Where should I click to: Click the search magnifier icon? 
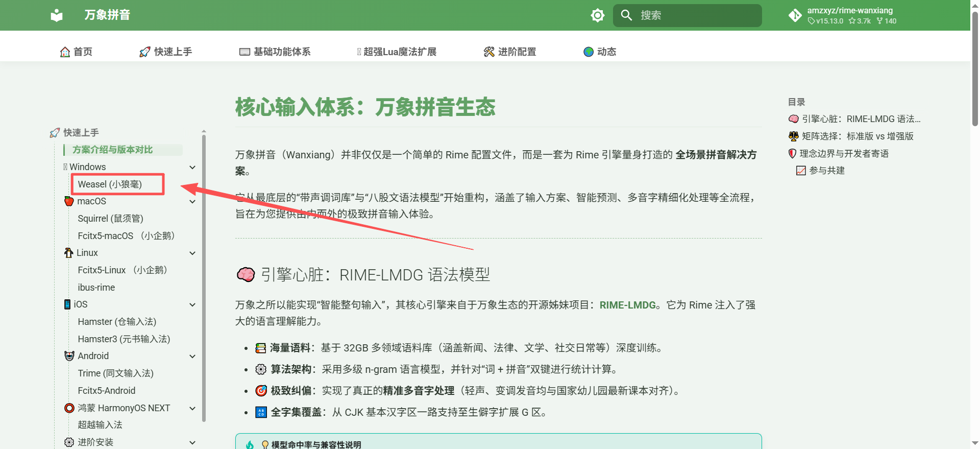[626, 15]
